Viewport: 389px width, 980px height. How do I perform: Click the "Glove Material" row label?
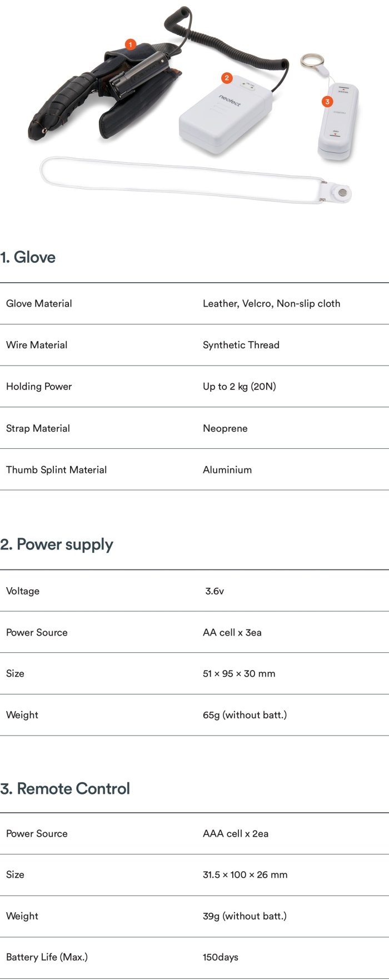(39, 303)
